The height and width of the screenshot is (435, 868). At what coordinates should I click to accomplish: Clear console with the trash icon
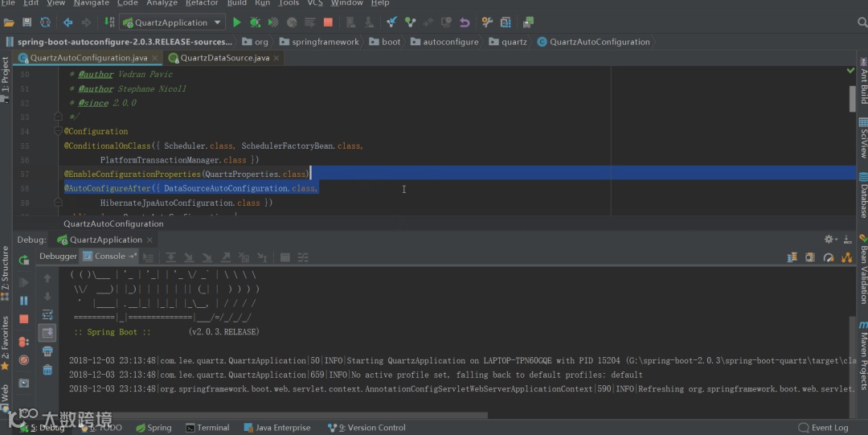[47, 370]
